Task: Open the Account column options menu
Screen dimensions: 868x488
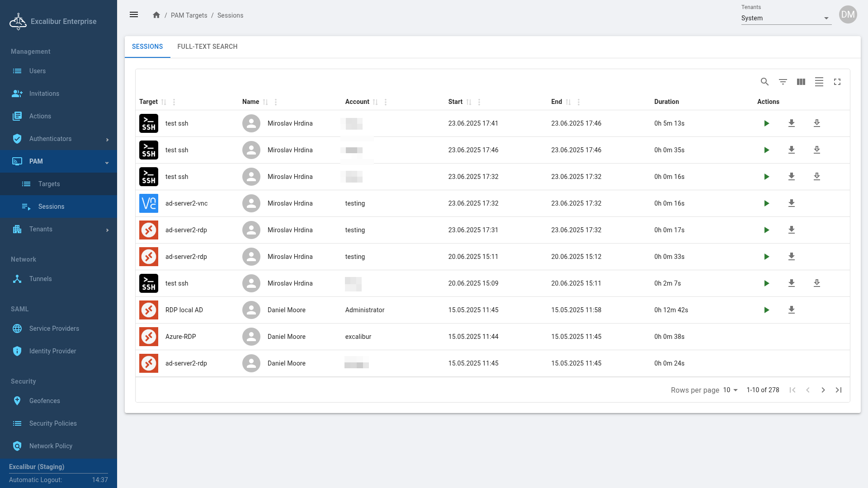Action: tap(386, 102)
